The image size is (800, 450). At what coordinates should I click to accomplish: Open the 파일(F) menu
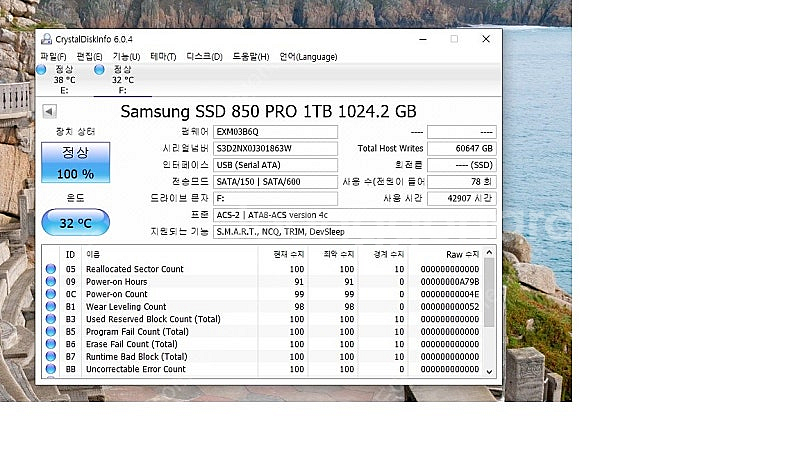tap(53, 57)
